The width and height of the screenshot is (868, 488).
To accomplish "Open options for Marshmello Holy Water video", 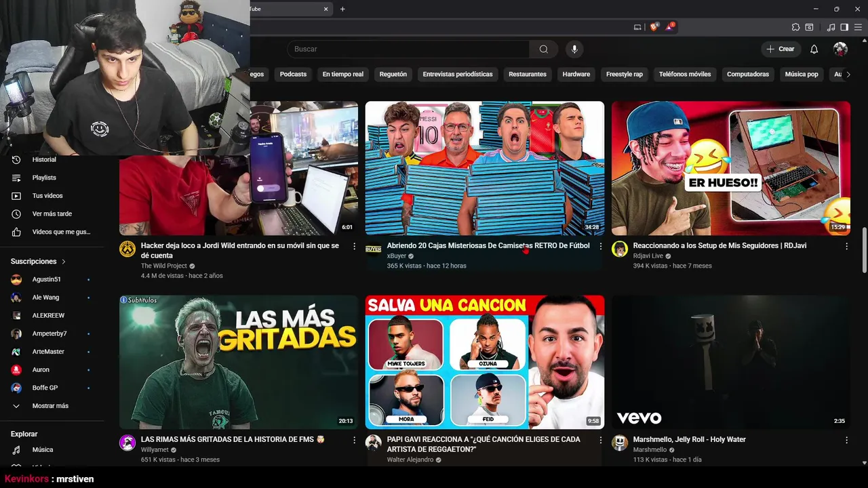I will pyautogui.click(x=846, y=440).
